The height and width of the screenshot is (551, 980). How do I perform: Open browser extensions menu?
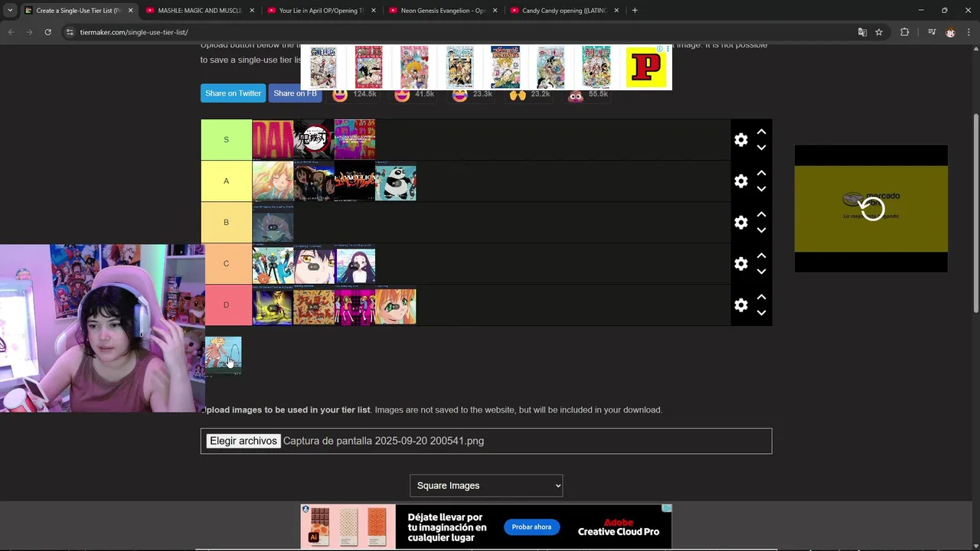pyautogui.click(x=904, y=32)
